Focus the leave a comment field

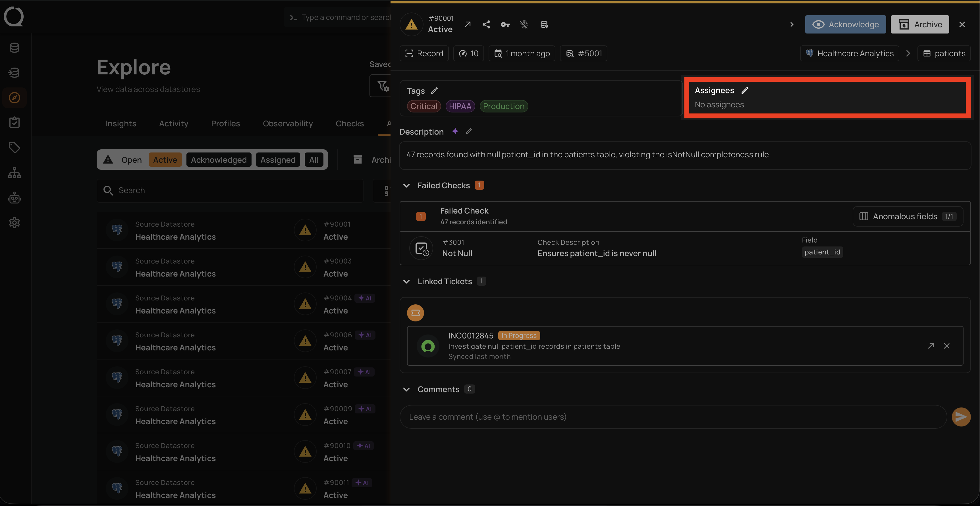coord(673,417)
